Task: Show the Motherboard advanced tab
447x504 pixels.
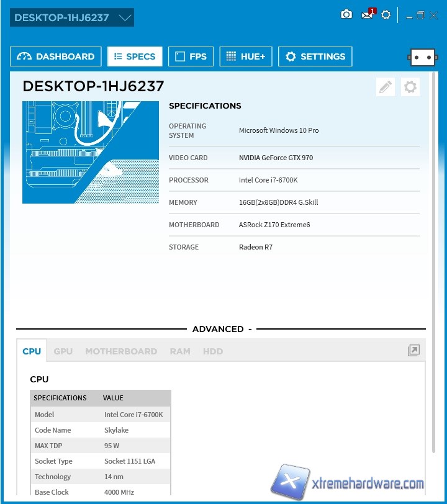Action: pyautogui.click(x=121, y=351)
